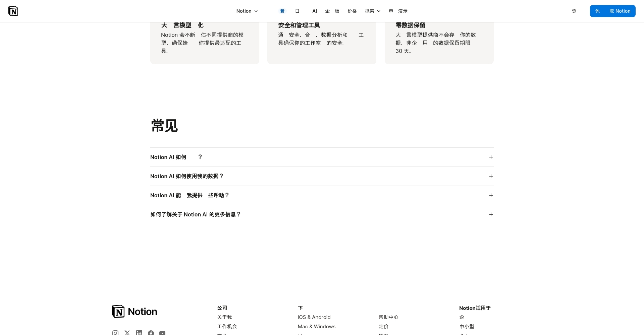This screenshot has width=644, height=335.
Task: Click the footer heading 公司
Action: point(222,308)
